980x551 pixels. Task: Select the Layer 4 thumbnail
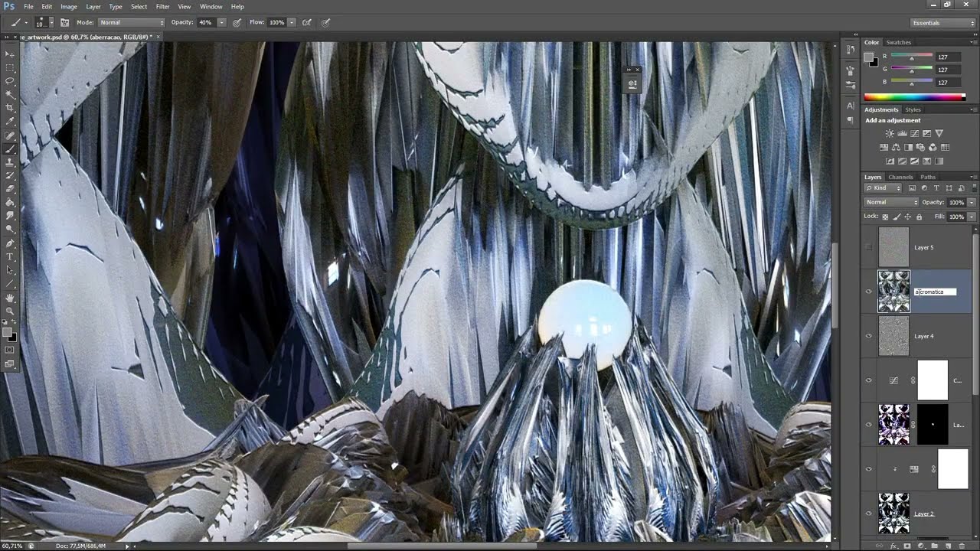tap(893, 336)
